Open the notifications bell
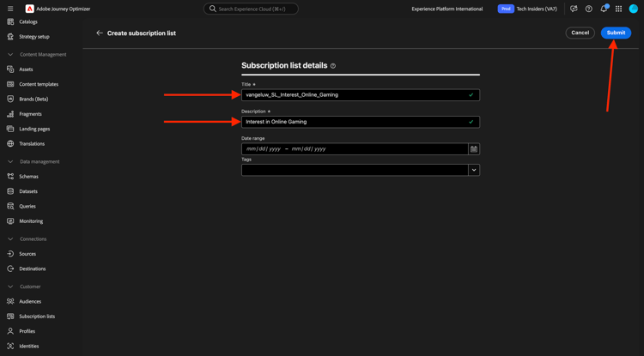The width and height of the screenshot is (644, 356). pos(604,9)
